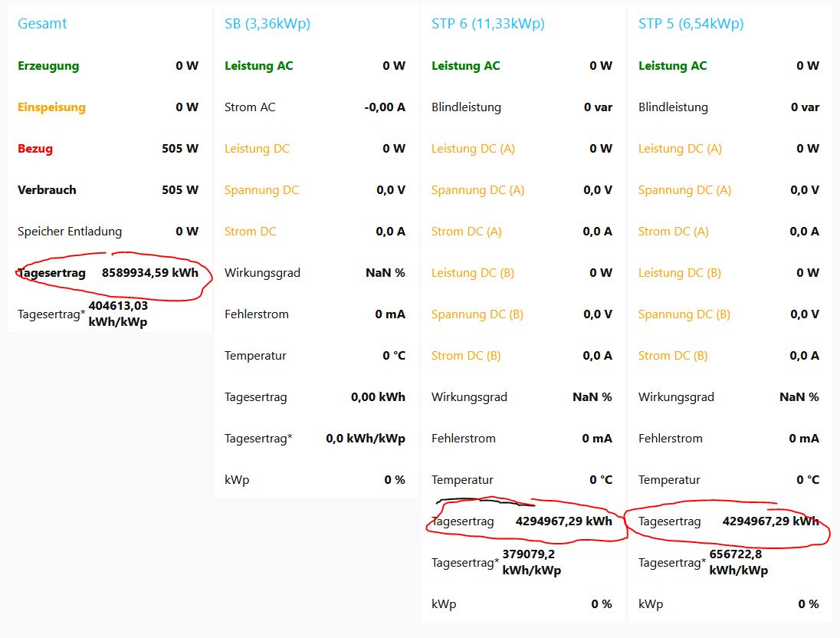The height and width of the screenshot is (638, 840).
Task: Click the Gesamt panel heading
Action: 42,24
